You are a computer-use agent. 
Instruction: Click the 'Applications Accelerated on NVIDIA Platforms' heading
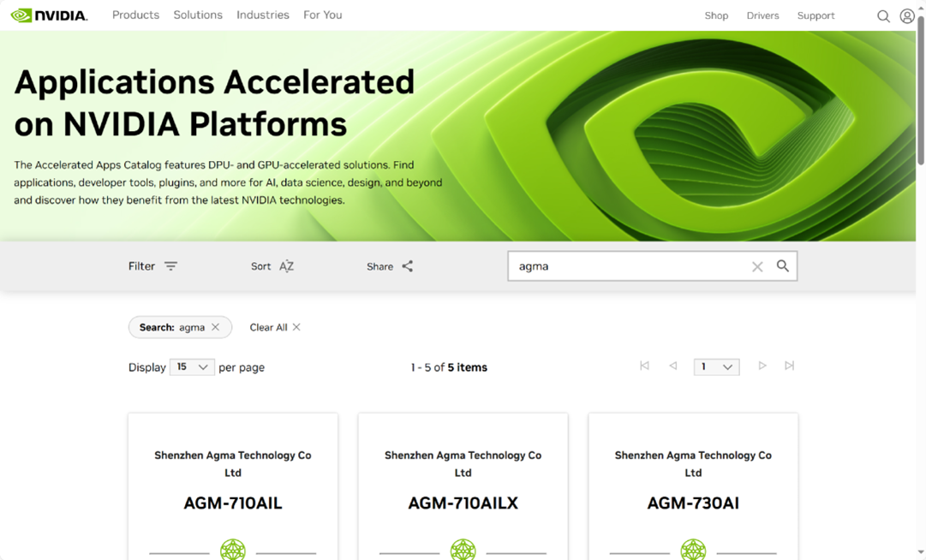click(x=214, y=103)
